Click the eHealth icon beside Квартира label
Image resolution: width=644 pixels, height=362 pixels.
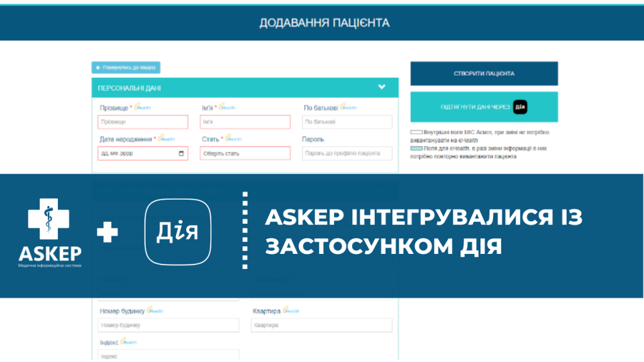coord(291,310)
